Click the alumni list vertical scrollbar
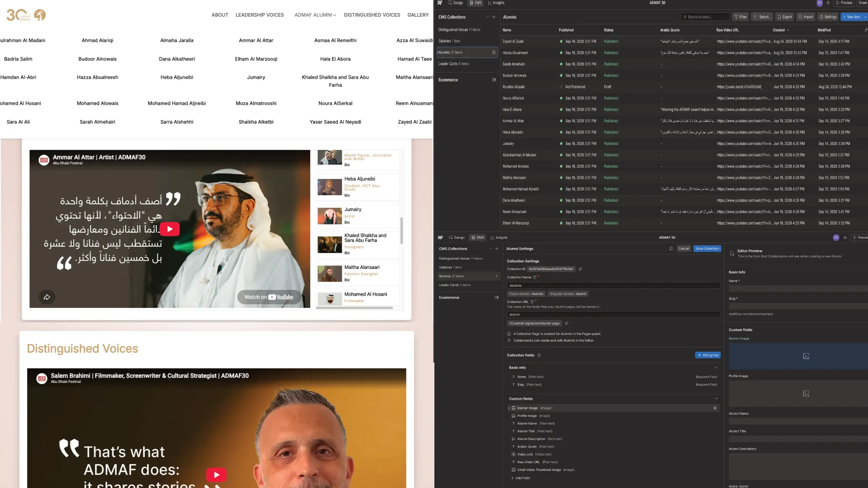Viewport: 868px width, 488px height. click(401, 231)
